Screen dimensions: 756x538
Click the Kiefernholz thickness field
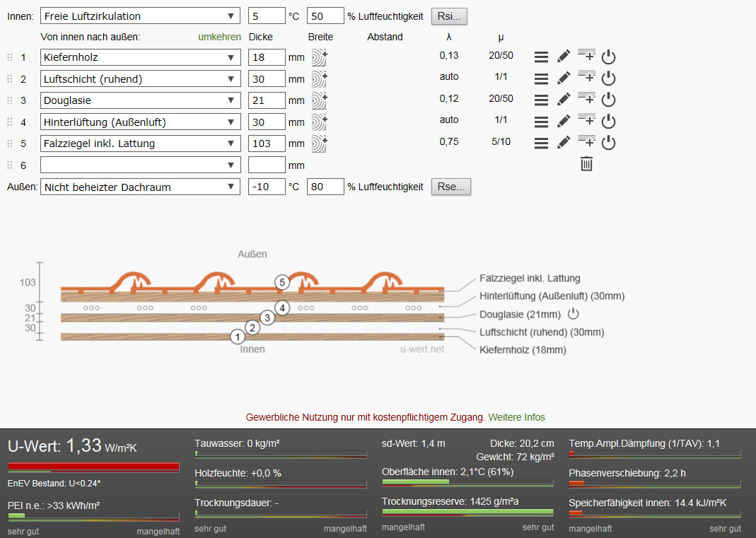(267, 57)
